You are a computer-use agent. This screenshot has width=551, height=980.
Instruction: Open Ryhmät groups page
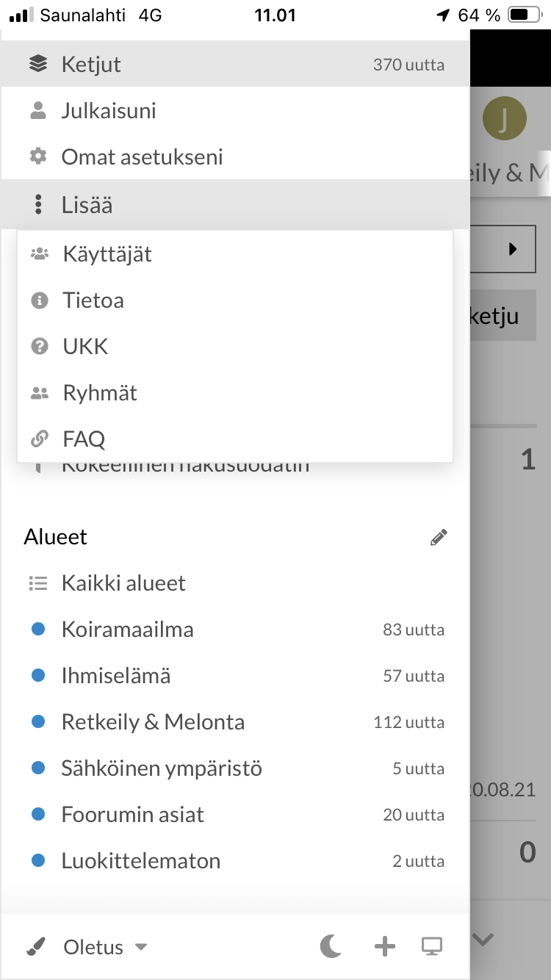point(100,393)
